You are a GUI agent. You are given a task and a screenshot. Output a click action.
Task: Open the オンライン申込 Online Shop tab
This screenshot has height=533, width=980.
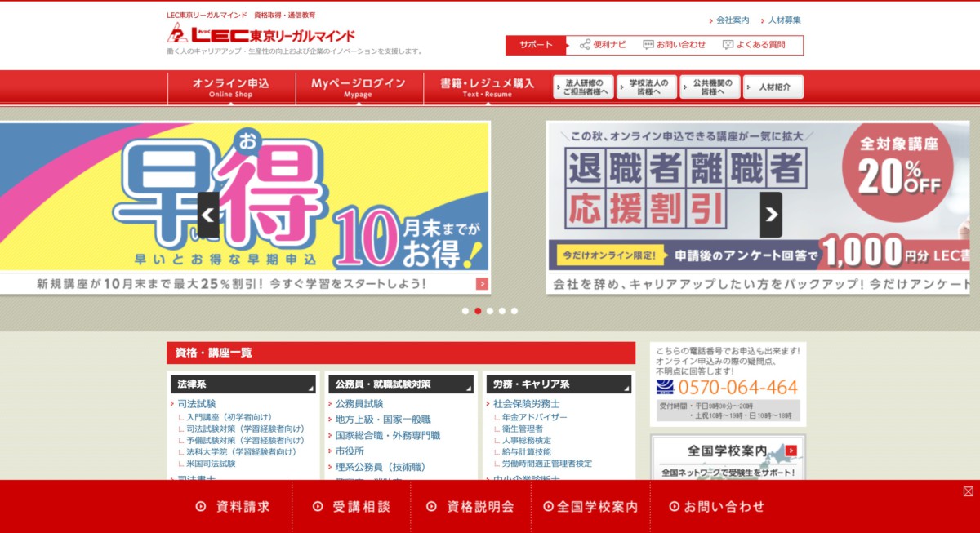[x=231, y=88]
